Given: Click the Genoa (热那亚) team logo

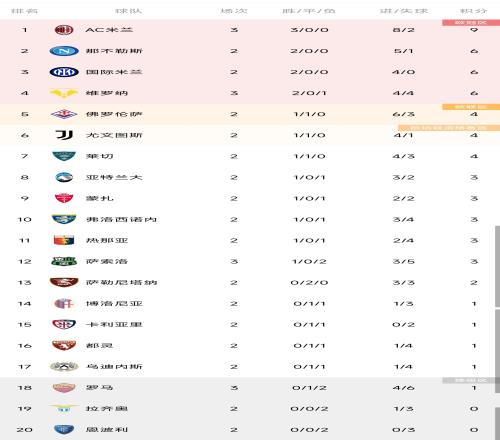Looking at the screenshot, I should click(x=64, y=240).
